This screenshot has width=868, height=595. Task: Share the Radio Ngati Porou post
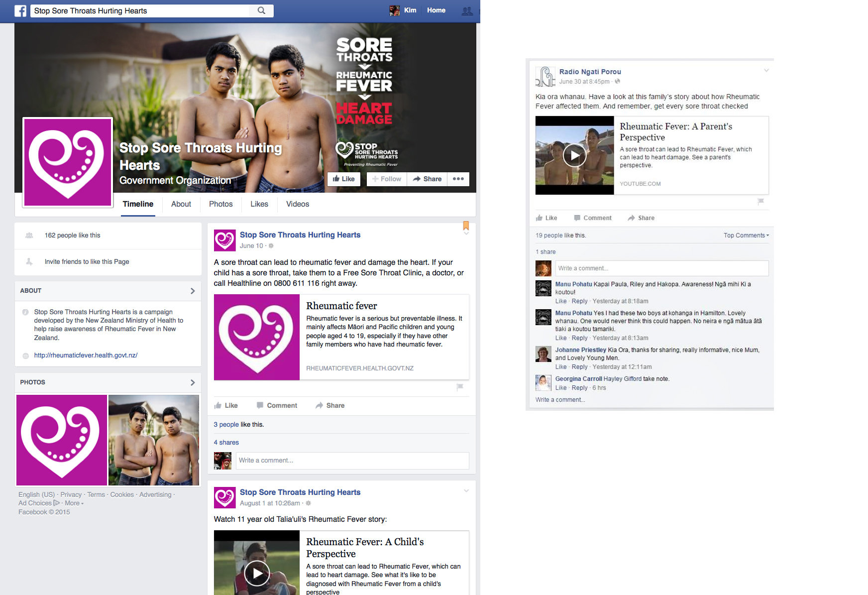641,218
